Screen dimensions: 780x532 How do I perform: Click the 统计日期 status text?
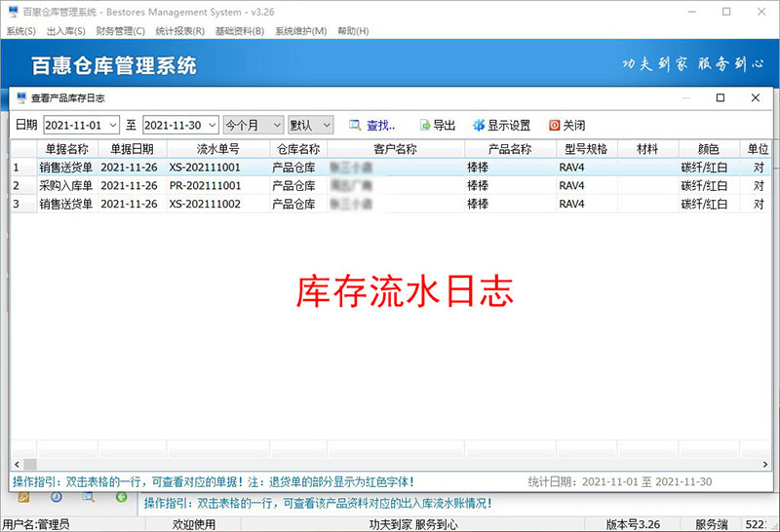click(620, 481)
